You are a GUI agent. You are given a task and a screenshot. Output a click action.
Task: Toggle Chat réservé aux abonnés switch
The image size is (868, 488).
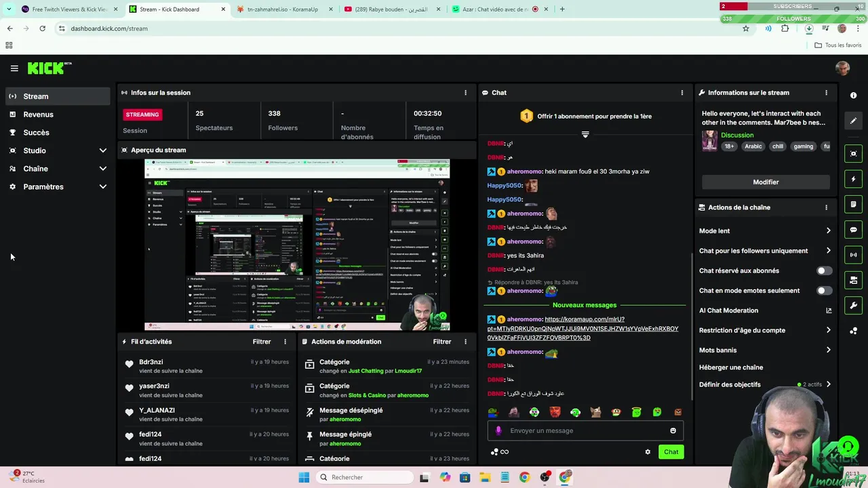click(x=824, y=270)
